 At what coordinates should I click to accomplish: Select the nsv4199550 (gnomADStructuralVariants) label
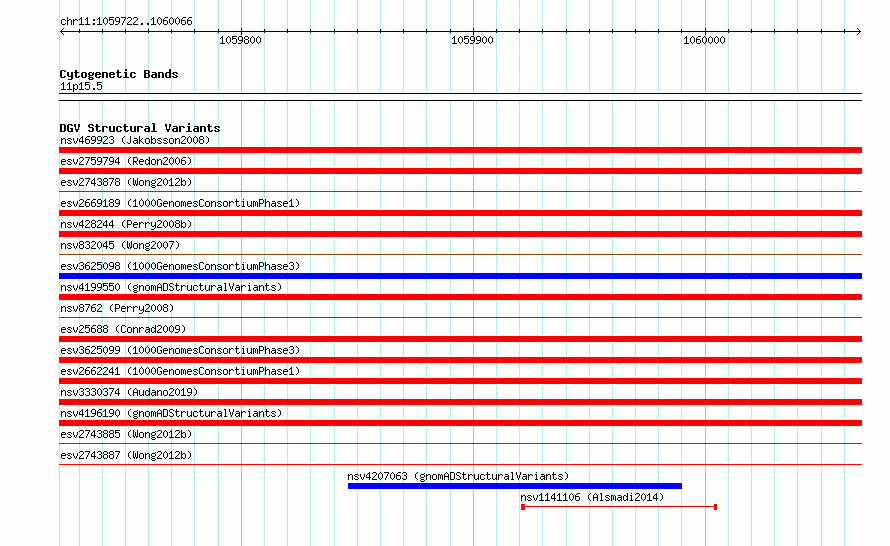[171, 287]
